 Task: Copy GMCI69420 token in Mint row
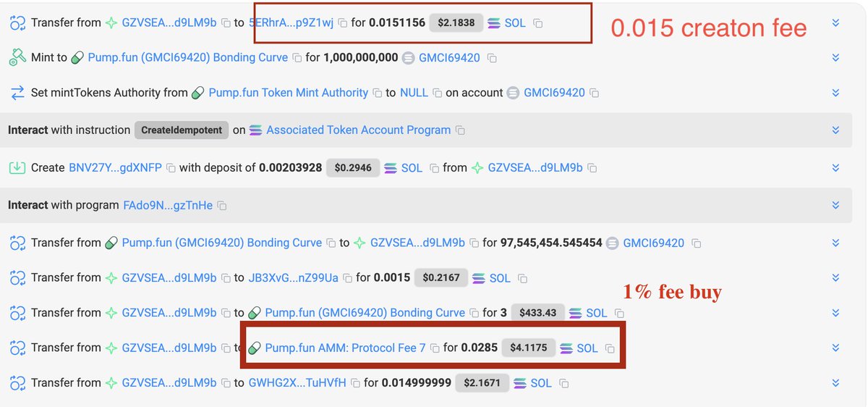click(492, 58)
